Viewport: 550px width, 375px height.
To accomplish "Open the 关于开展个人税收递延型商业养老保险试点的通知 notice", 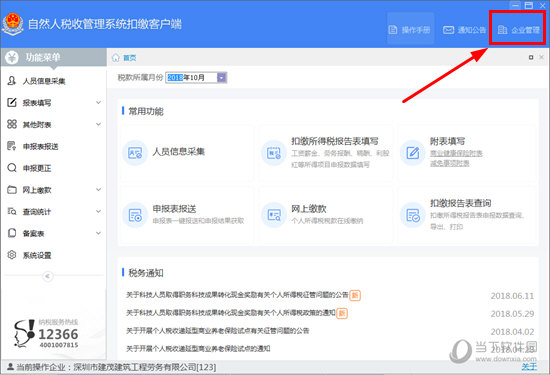I will pyautogui.click(x=198, y=348).
